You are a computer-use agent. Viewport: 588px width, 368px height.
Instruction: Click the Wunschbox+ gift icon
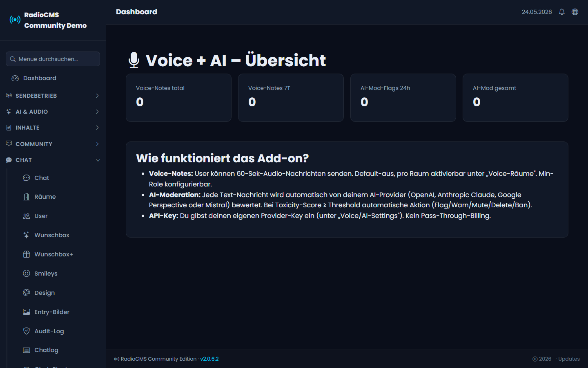point(27,254)
